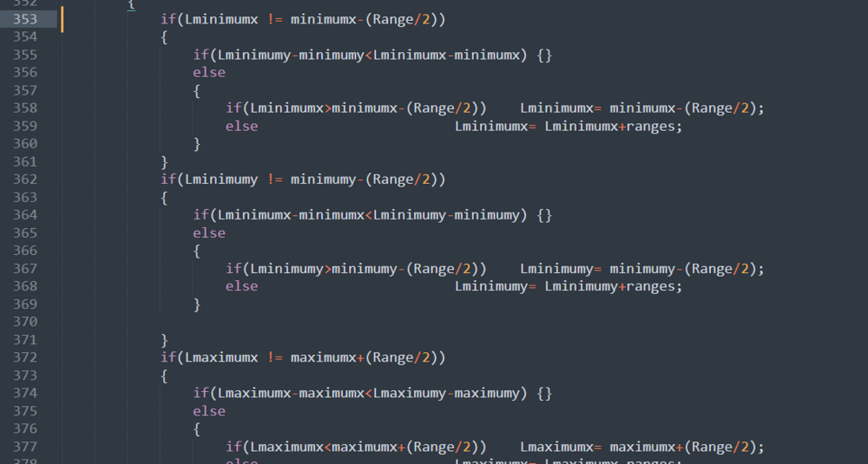Click the opening brace on line 376
This screenshot has height=464, width=868.
pyautogui.click(x=196, y=429)
